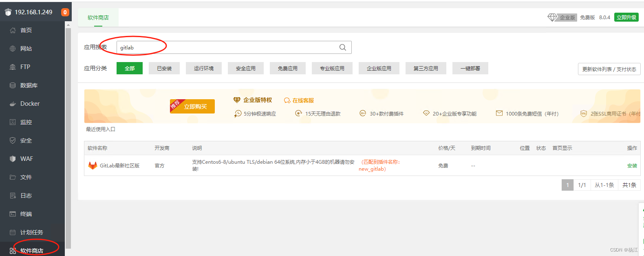The height and width of the screenshot is (256, 644).
Task: Filter by 免费应用 category
Action: click(x=288, y=68)
